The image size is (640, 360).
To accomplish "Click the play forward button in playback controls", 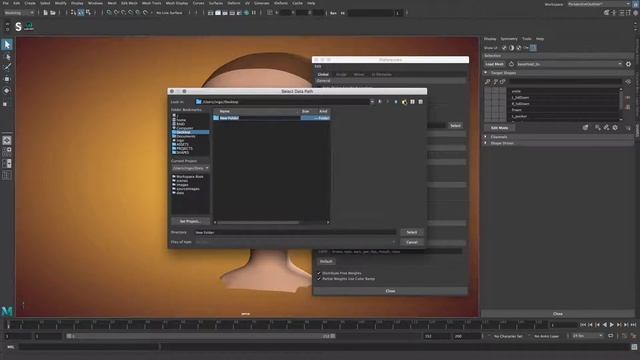I will pyautogui.click(x=611, y=324).
